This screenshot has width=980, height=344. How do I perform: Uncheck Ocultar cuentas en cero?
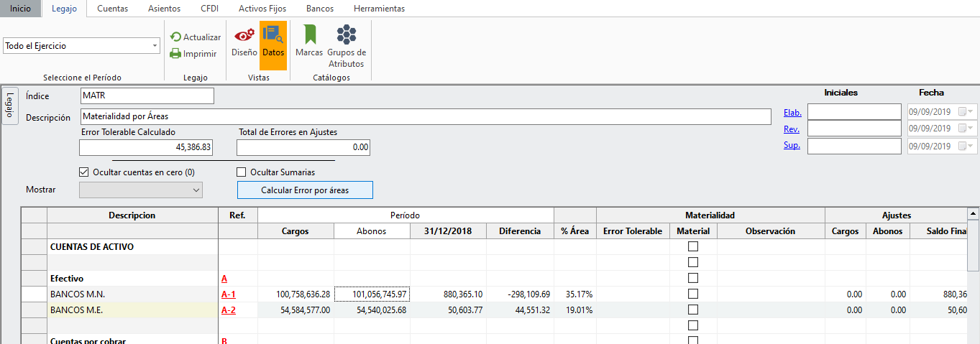84,172
